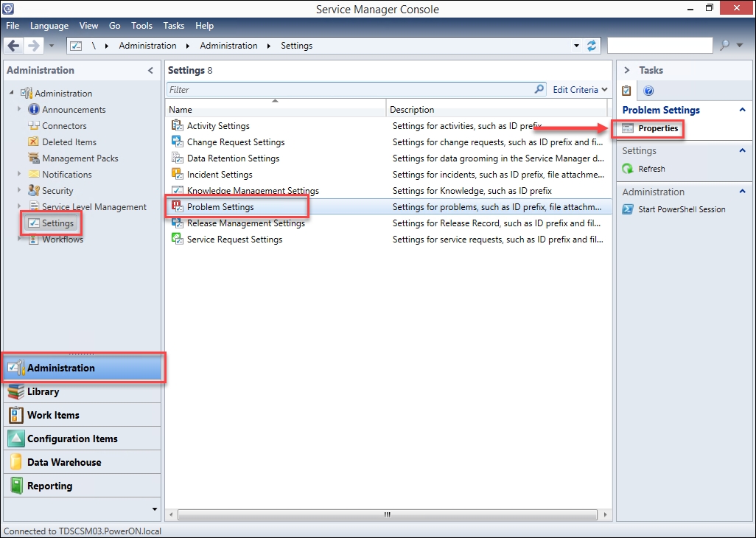Image resolution: width=756 pixels, height=538 pixels.
Task: Collapse the Settings task group chevron
Action: 743,150
